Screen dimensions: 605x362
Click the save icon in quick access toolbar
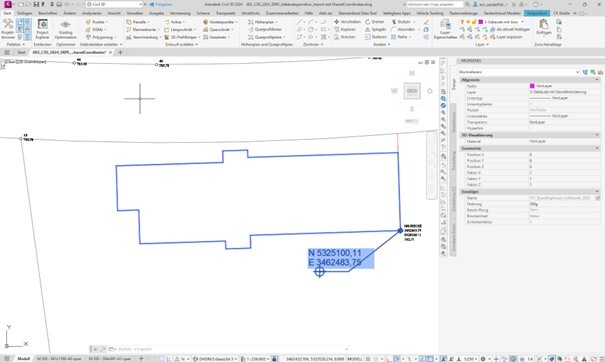[36, 4]
